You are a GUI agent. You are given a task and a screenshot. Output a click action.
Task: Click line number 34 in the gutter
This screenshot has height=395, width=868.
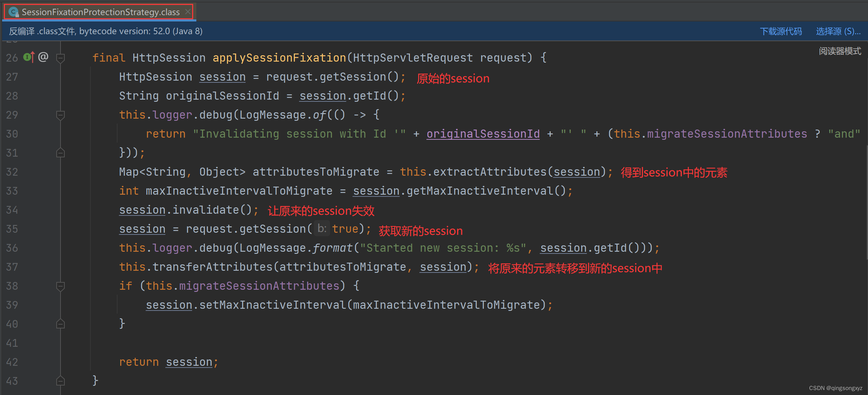(x=12, y=210)
